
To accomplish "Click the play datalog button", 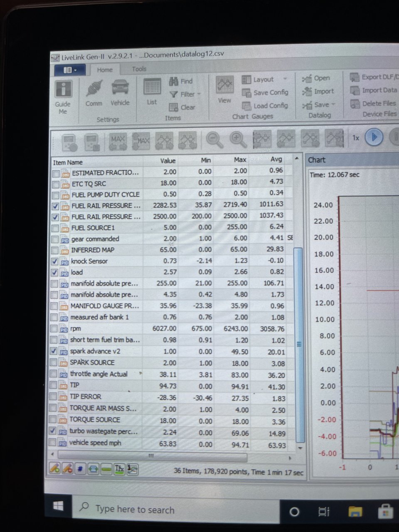I will click(x=374, y=137).
